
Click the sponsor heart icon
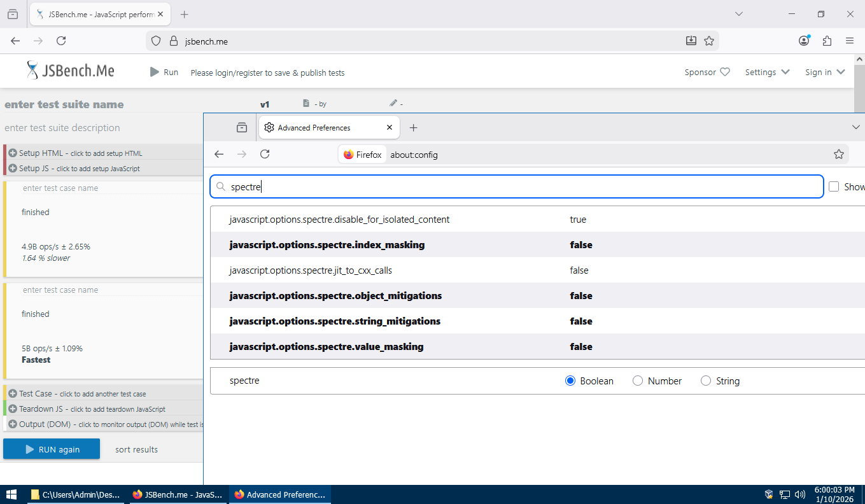tap(725, 72)
